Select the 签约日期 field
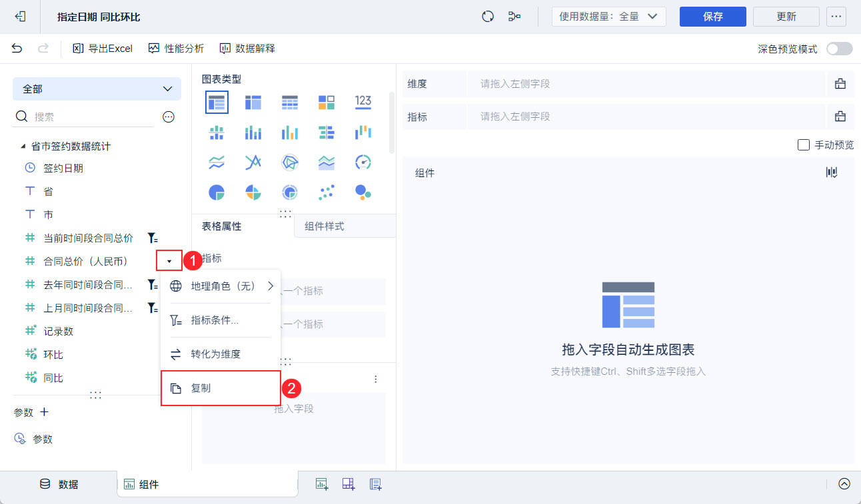 click(63, 168)
